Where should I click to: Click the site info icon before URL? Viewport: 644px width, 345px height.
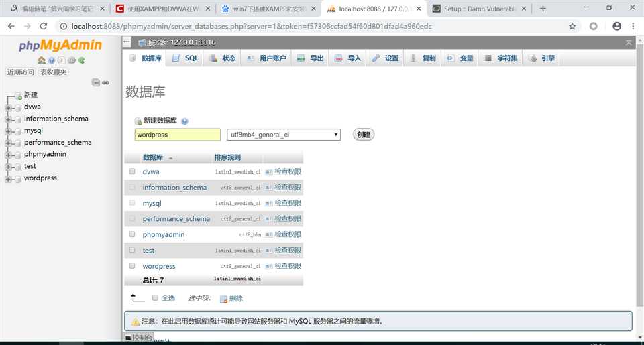point(63,26)
